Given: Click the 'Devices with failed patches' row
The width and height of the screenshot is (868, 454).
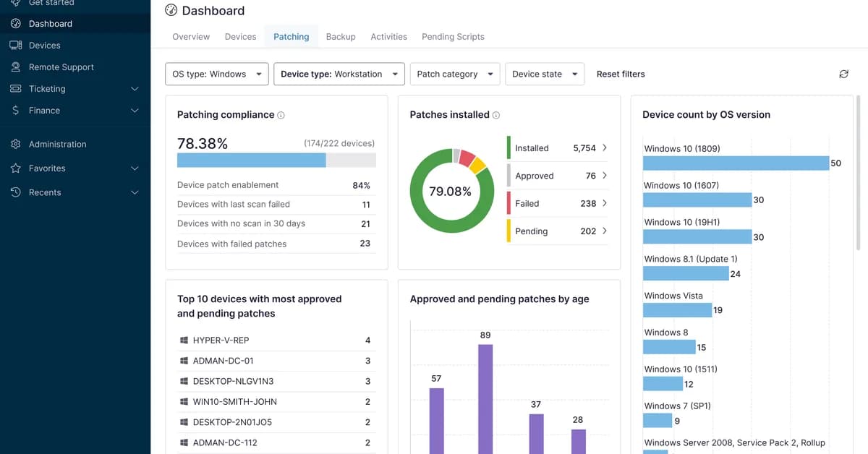Looking at the screenshot, I should 276,244.
